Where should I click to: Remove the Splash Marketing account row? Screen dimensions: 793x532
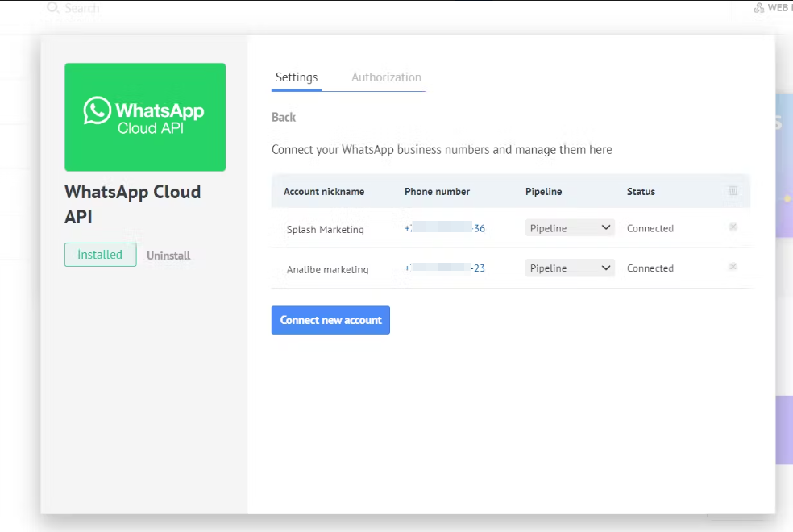click(733, 227)
